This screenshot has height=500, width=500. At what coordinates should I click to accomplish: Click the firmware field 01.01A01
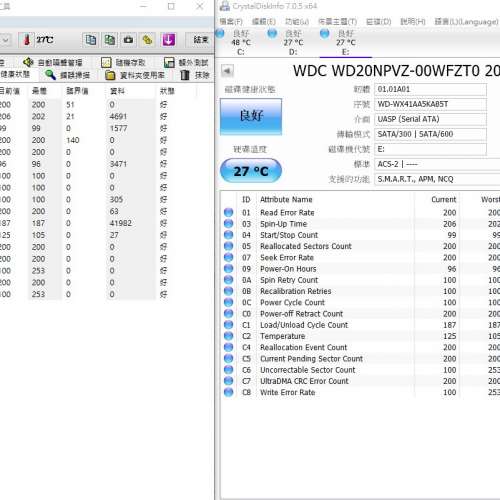point(430,89)
